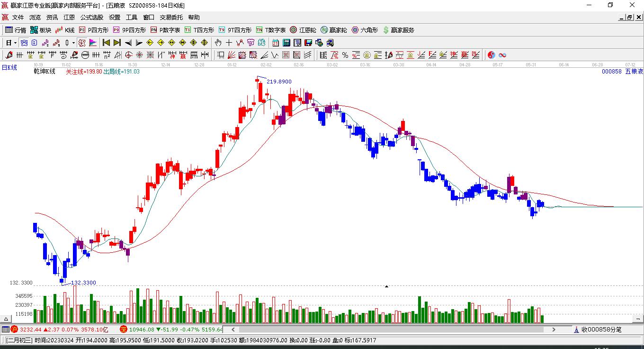Open the candlestick style dropdown arrow
Viewport: 644px width, 349px height.
[73, 43]
